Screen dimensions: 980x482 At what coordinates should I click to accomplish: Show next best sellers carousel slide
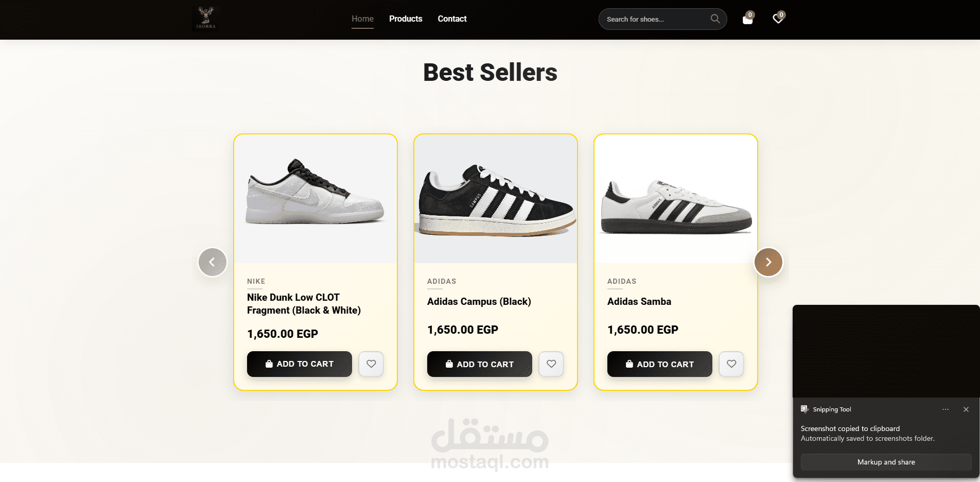[768, 262]
